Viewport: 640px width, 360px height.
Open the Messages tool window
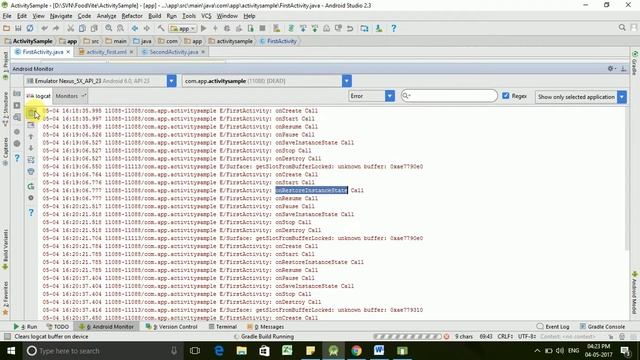265,327
